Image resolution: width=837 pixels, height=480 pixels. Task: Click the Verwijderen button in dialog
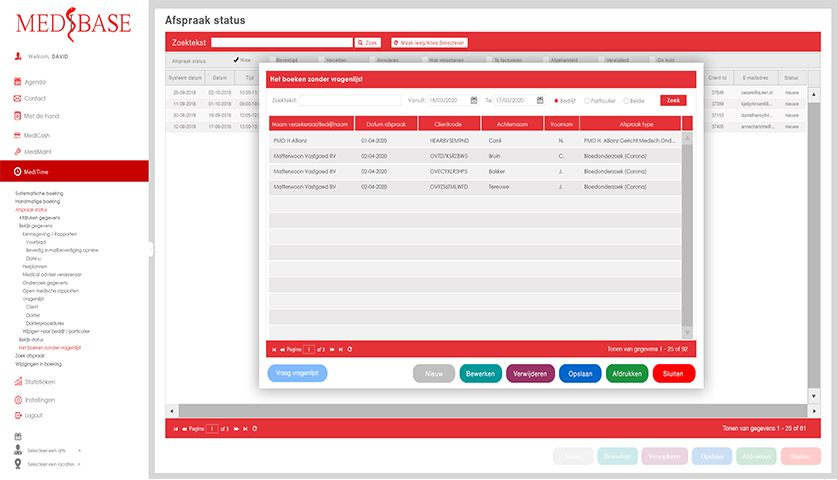(x=530, y=374)
